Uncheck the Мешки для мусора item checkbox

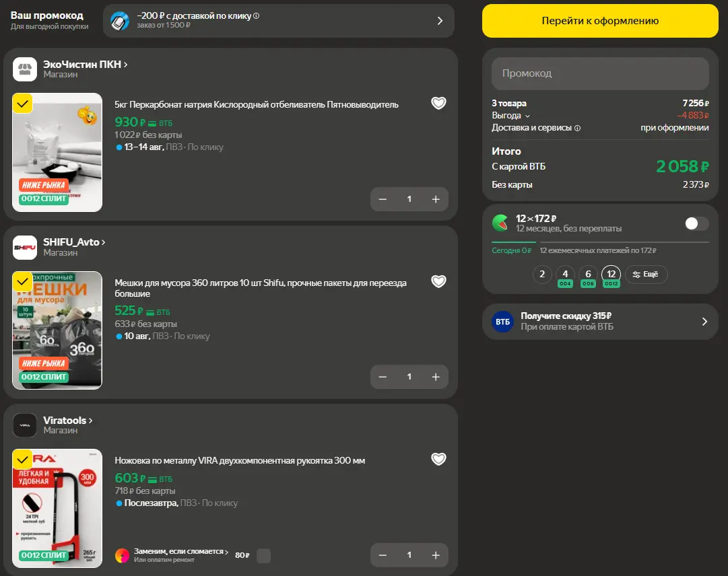[x=22, y=281]
